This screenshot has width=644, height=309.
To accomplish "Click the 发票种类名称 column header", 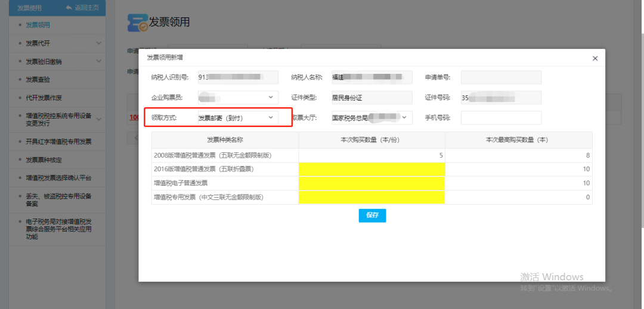I will point(225,140).
